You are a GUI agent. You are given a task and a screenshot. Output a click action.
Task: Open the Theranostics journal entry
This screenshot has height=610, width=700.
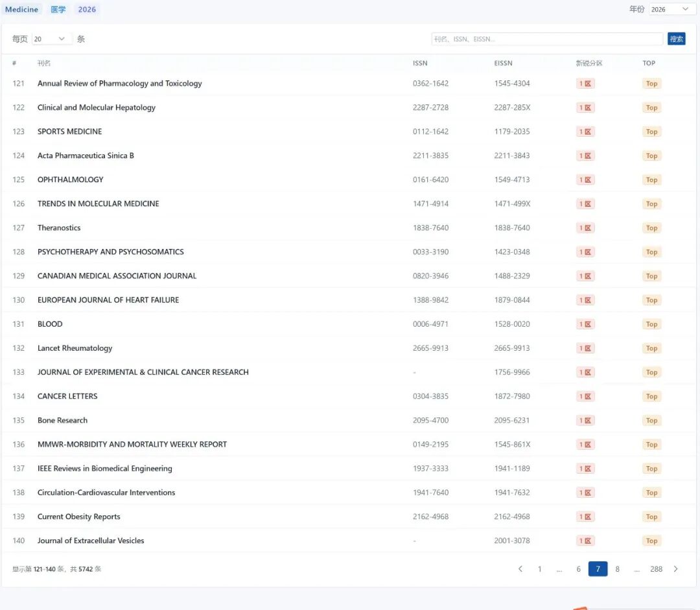[x=59, y=228]
